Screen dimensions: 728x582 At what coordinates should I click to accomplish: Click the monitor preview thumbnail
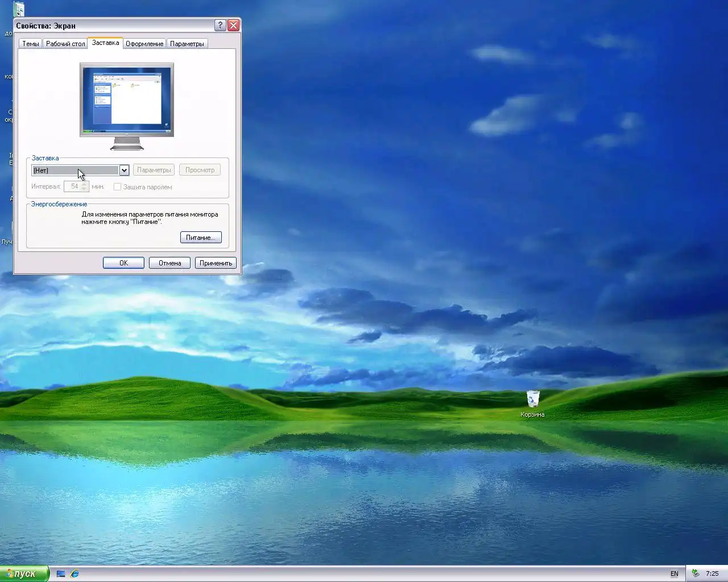click(127, 106)
